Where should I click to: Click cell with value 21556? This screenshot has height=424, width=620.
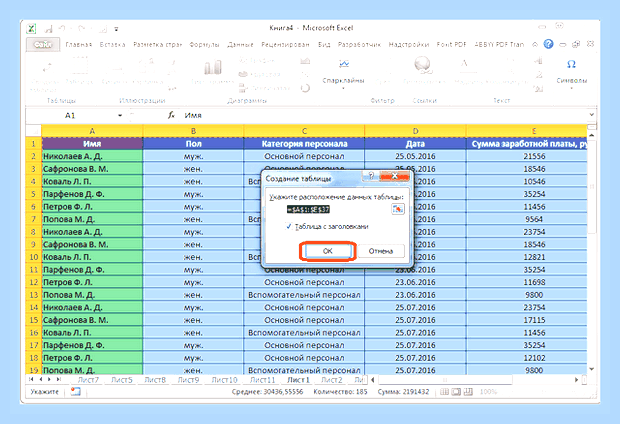(x=527, y=156)
